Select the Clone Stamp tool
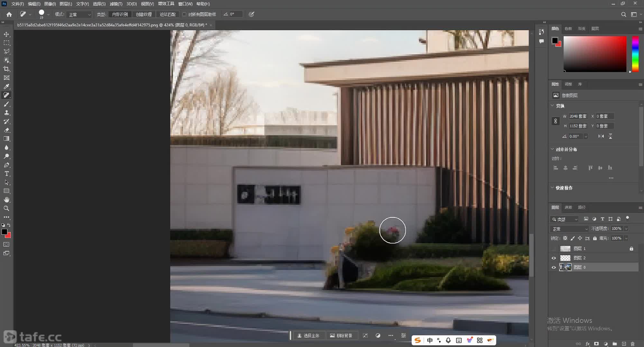Screen dimensions: 644x347 click(6, 113)
